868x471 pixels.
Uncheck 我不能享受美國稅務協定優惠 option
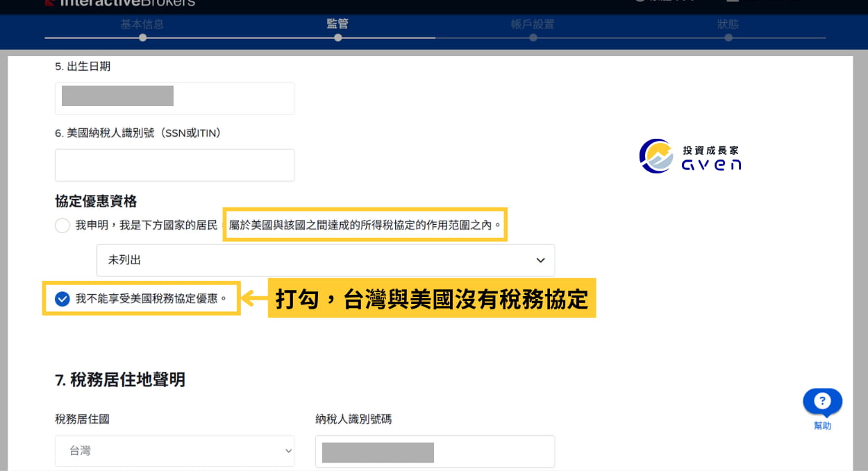click(62, 299)
